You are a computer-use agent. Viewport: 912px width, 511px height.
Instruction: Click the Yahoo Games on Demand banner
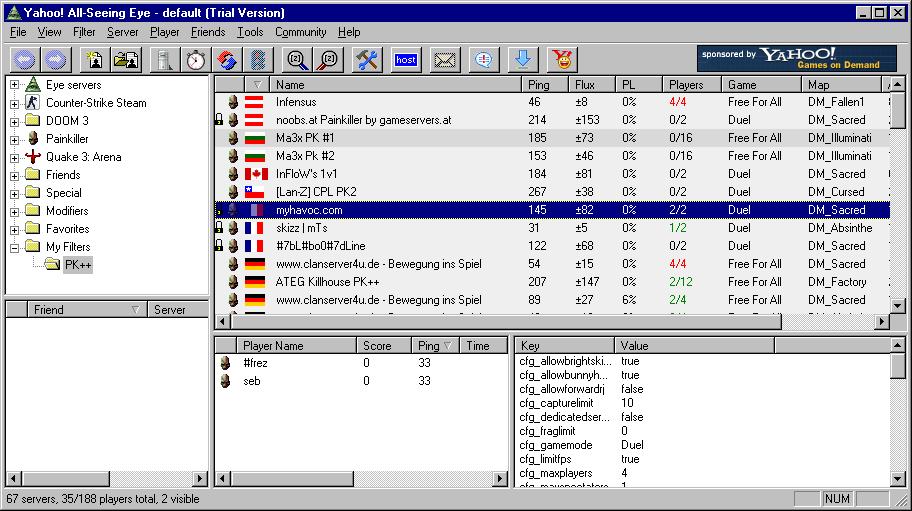click(797, 59)
